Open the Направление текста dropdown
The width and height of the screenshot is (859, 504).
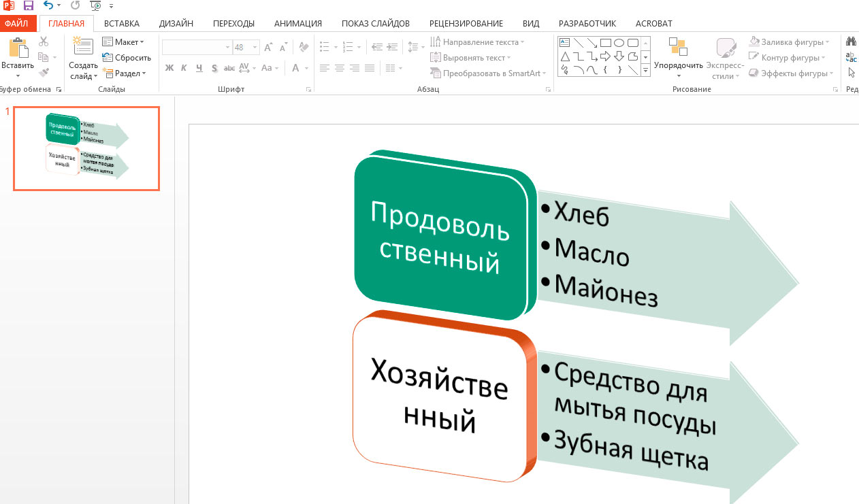click(x=479, y=42)
